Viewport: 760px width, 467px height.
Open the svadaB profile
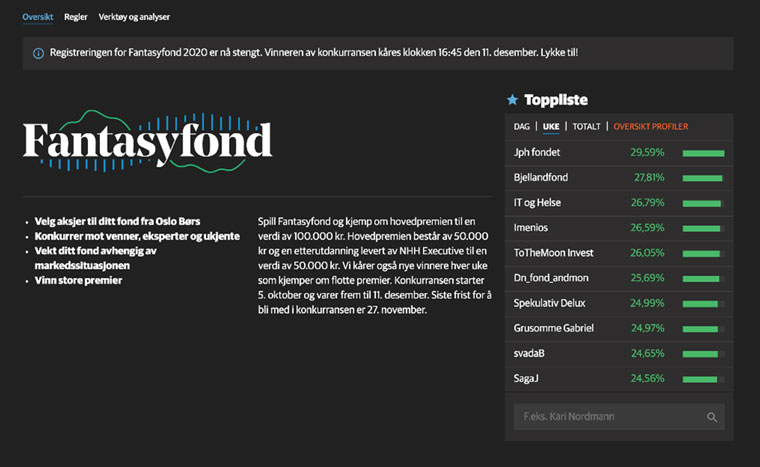pos(529,354)
